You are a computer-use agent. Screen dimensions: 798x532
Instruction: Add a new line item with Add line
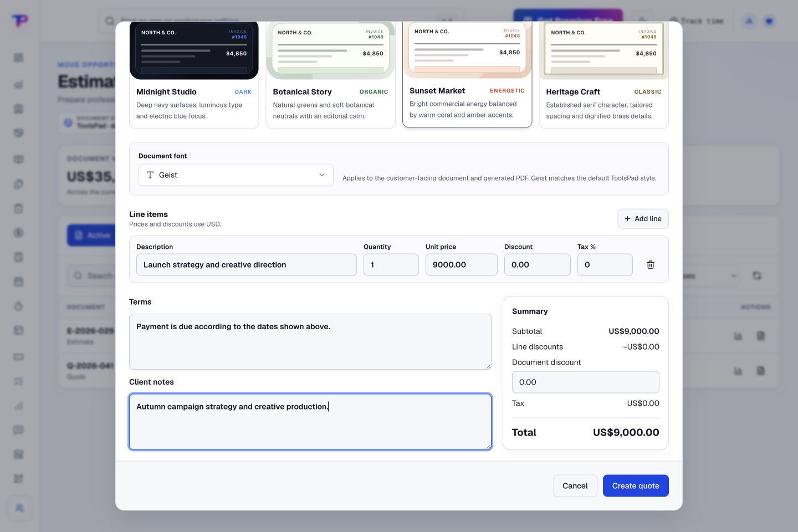click(643, 219)
